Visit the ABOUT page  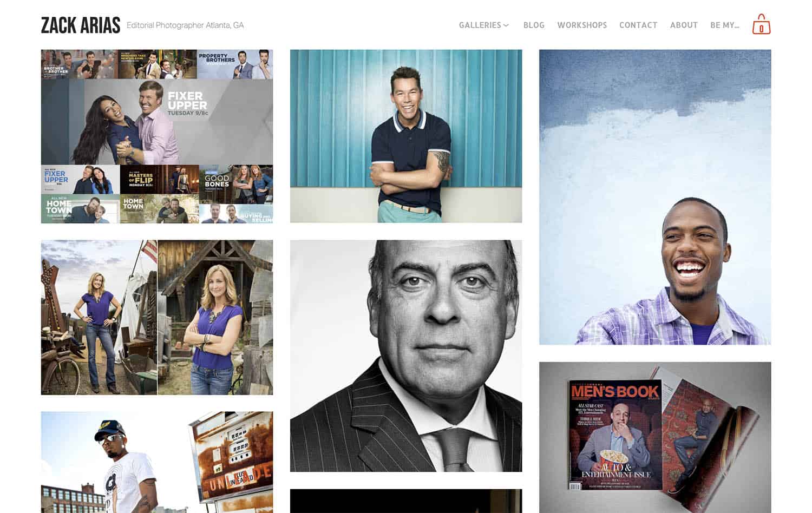click(x=684, y=25)
